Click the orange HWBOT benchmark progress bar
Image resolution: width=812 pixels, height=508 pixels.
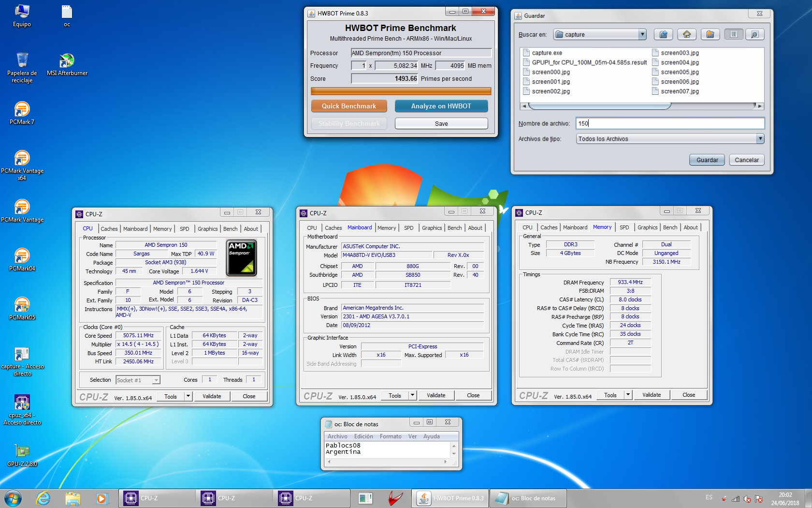point(401,91)
